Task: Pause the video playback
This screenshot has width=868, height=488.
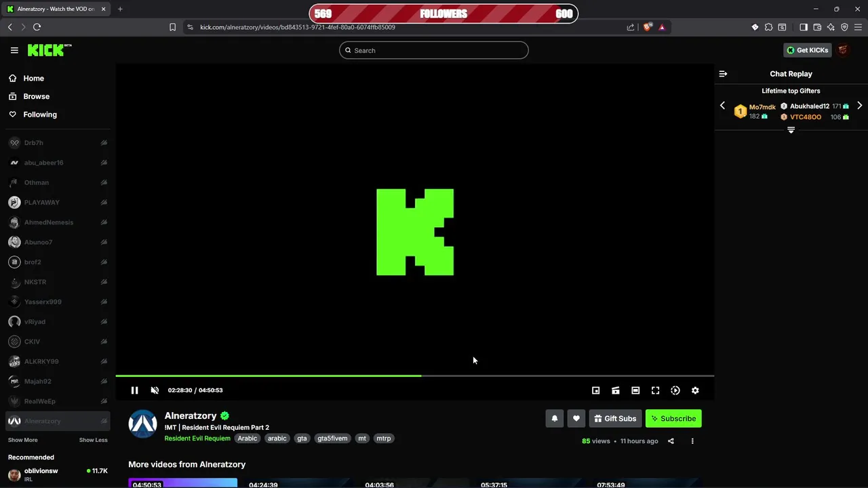Action: click(134, 390)
